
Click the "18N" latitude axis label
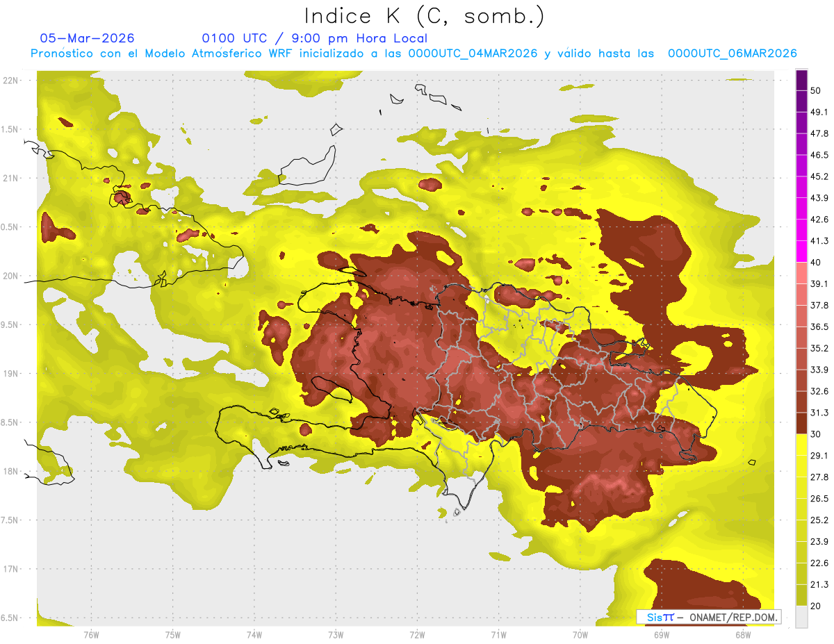[10, 471]
